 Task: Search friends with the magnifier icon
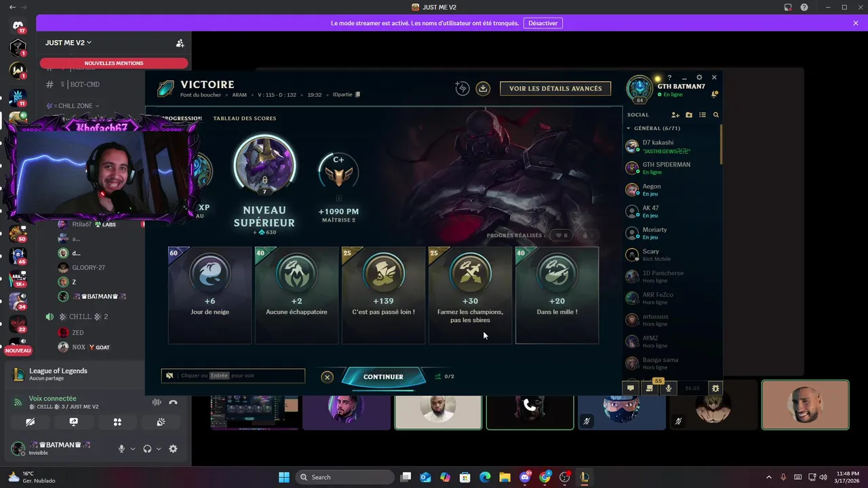[716, 115]
